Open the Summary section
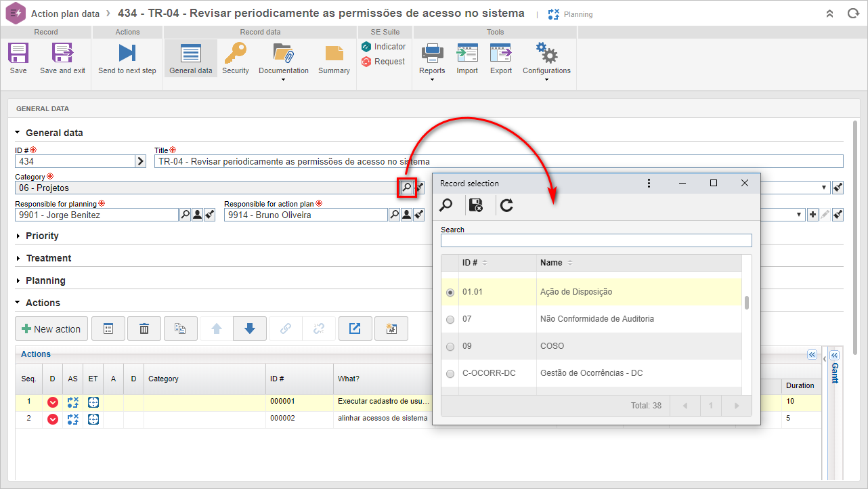This screenshot has width=868, height=489. (x=334, y=58)
